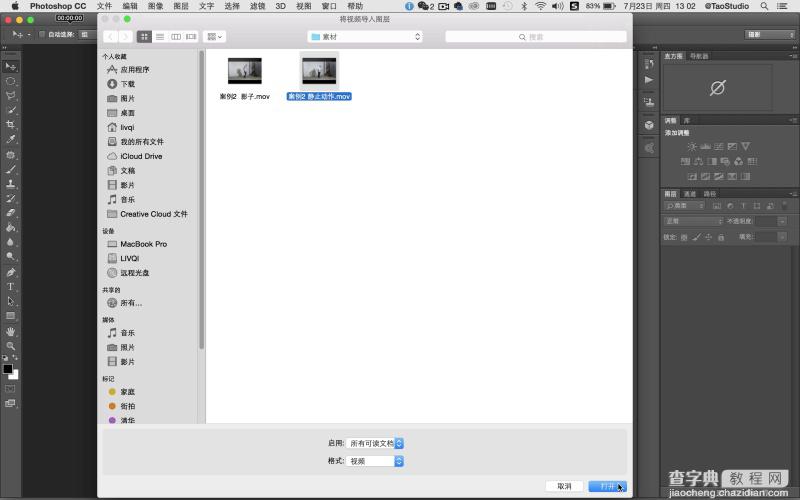Open the Actions panel play icon
Image resolution: width=800 pixels, height=500 pixels.
click(648, 80)
